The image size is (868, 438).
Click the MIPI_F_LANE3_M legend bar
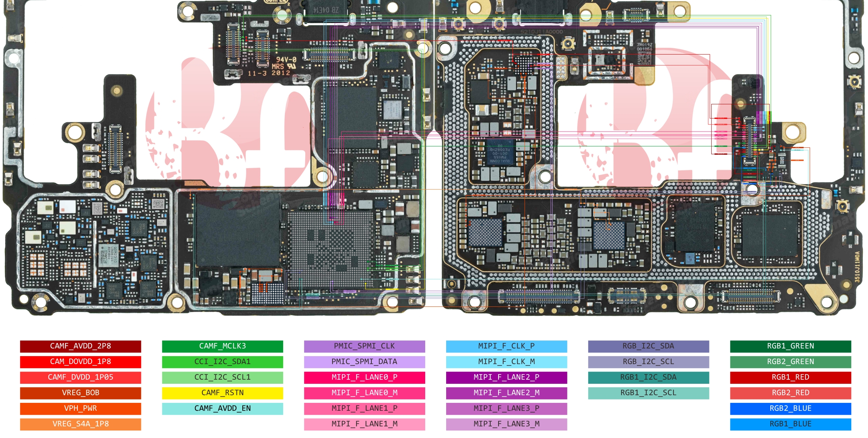[x=506, y=424]
